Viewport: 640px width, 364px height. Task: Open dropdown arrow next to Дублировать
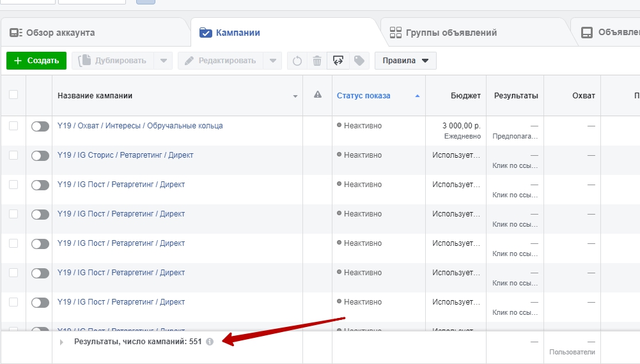[x=164, y=61]
